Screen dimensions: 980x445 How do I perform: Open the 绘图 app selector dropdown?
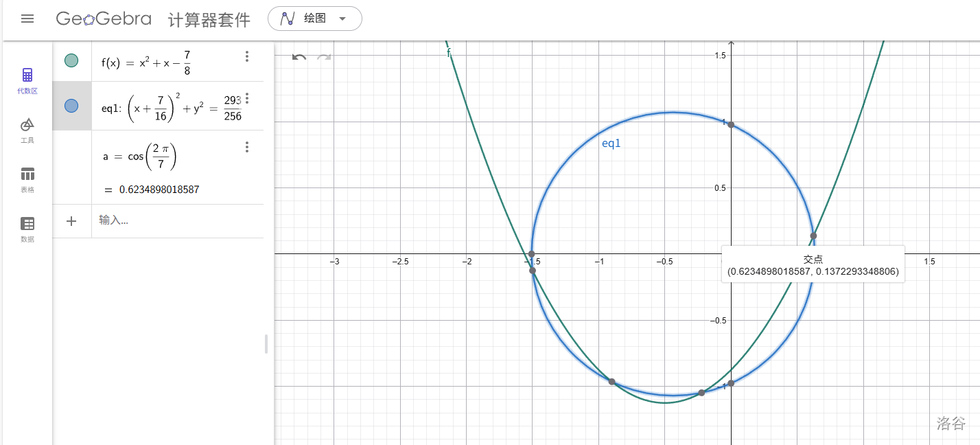[314, 19]
